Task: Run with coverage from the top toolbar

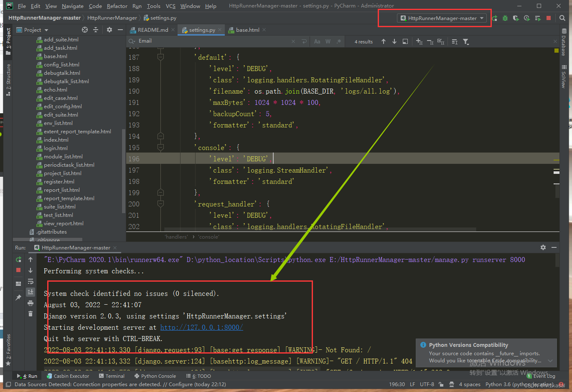Action: 516,18
